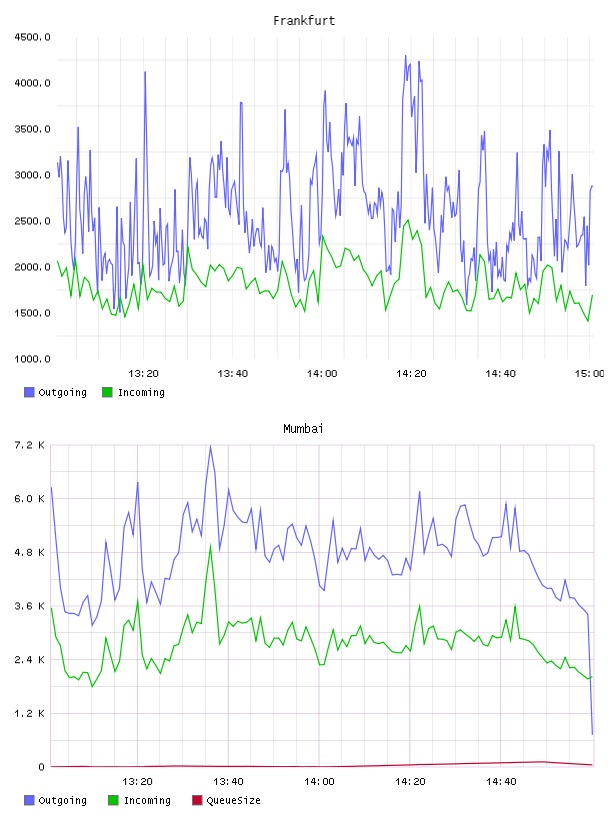Click the Mumbai Outgoing blue legend swatch

pos(29,800)
